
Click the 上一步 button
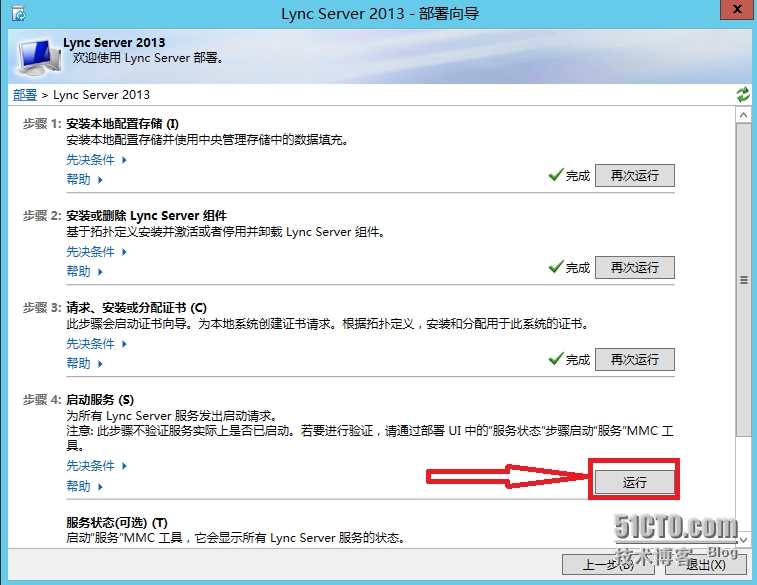coord(608,564)
